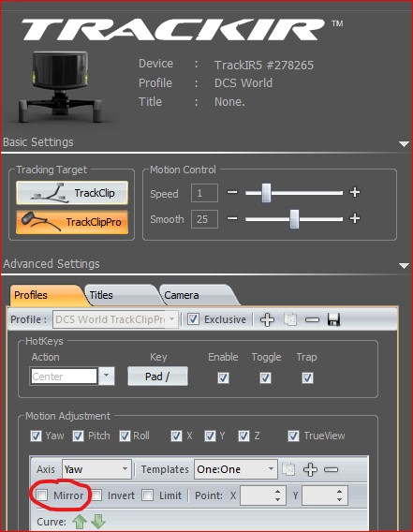
Task: Open the Templates dropdown showing One:One
Action: pyautogui.click(x=271, y=469)
